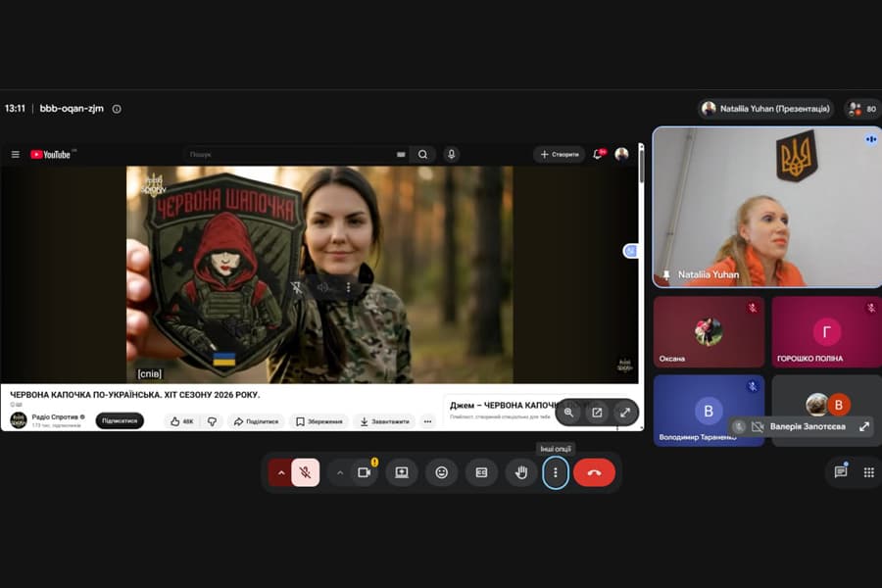Expand the presentation to fullscreen
Screen dimensions: 882x588
point(625,413)
